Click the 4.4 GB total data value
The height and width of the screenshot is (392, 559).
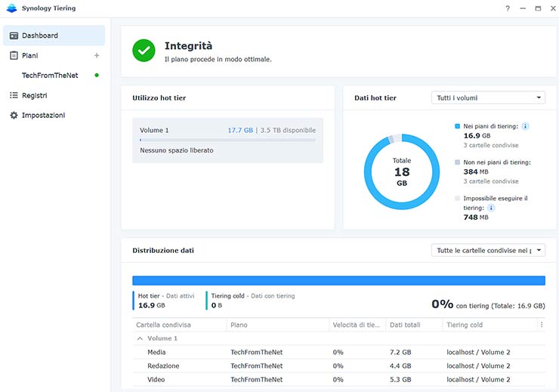400,366
